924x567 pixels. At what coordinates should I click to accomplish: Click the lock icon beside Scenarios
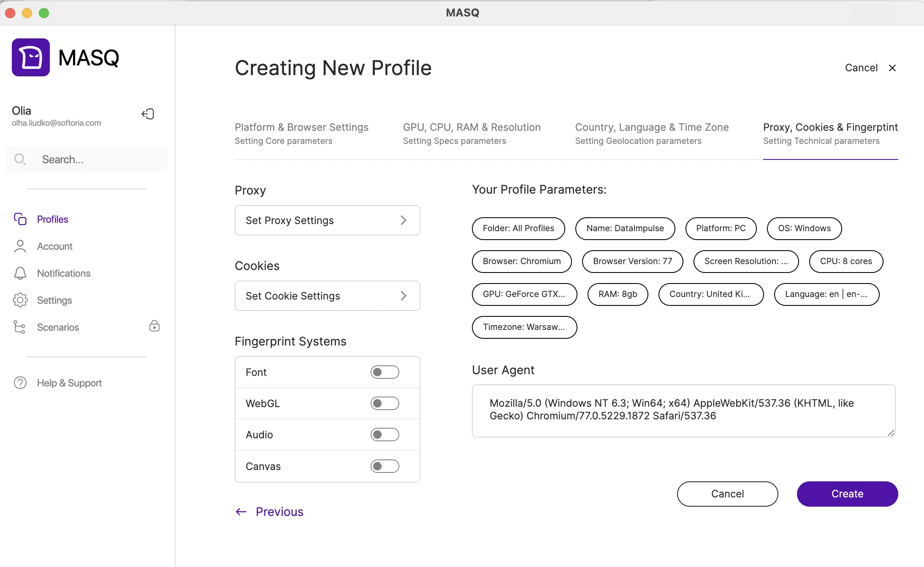(154, 326)
